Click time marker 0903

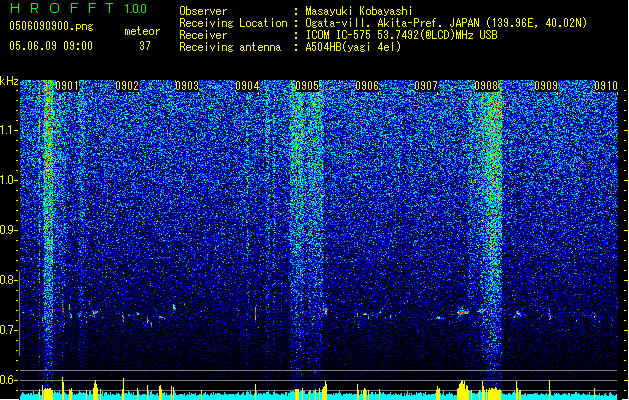187,86
